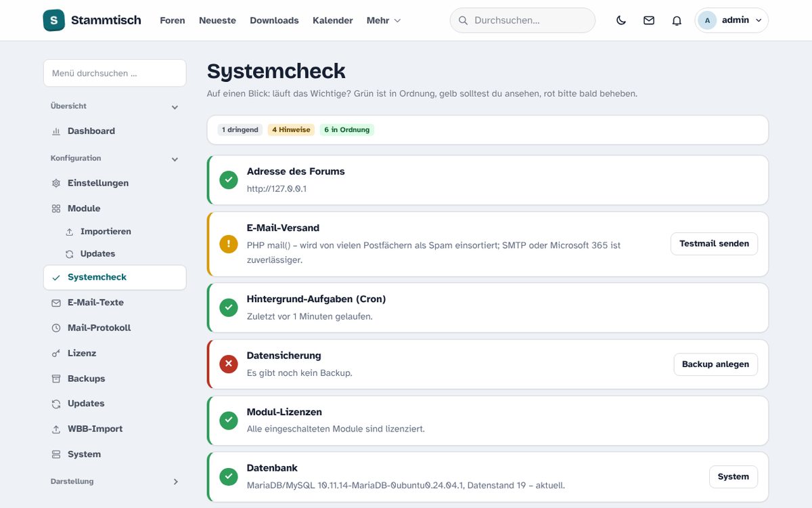Image resolution: width=812 pixels, height=508 pixels.
Task: Click green check icon for Hintergrund-Aufgaben
Action: pyautogui.click(x=229, y=308)
